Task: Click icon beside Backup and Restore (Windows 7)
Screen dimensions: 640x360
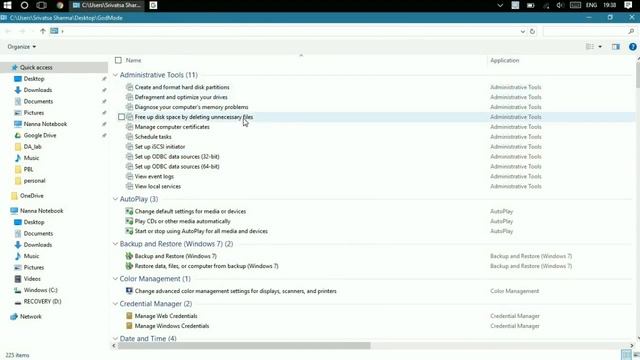Action: (129, 256)
